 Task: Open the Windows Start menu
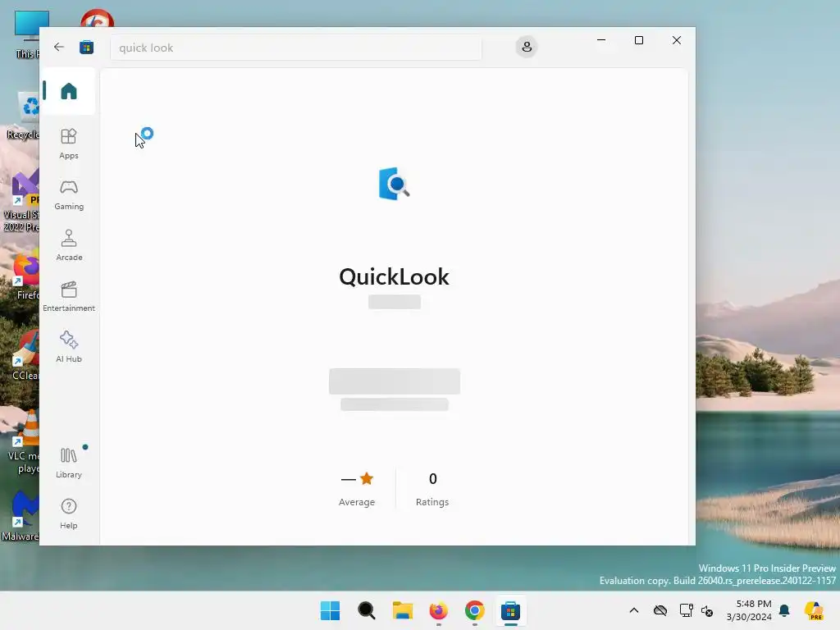[330, 610]
